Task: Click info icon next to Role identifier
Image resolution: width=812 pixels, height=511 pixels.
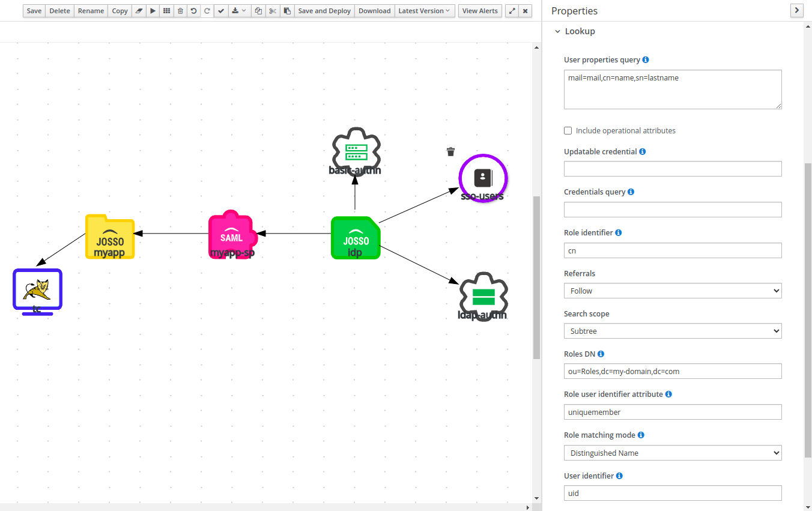Action: (x=619, y=232)
